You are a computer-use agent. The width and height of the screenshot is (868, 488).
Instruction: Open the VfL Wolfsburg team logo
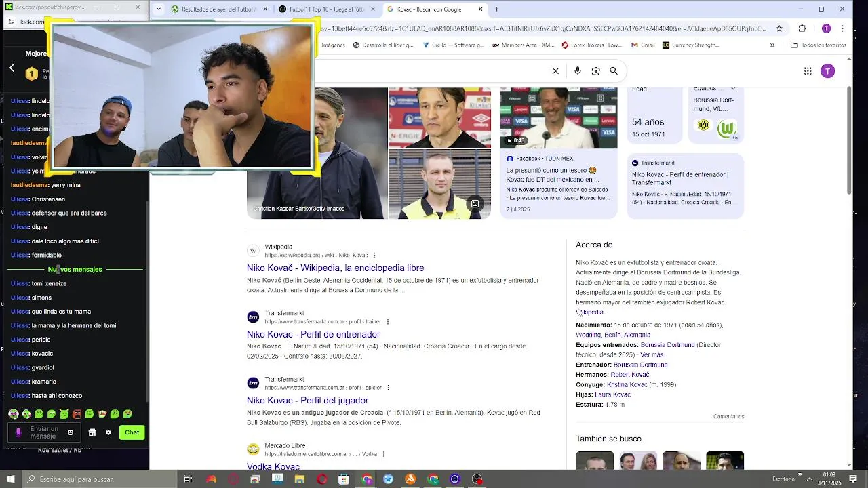point(726,127)
